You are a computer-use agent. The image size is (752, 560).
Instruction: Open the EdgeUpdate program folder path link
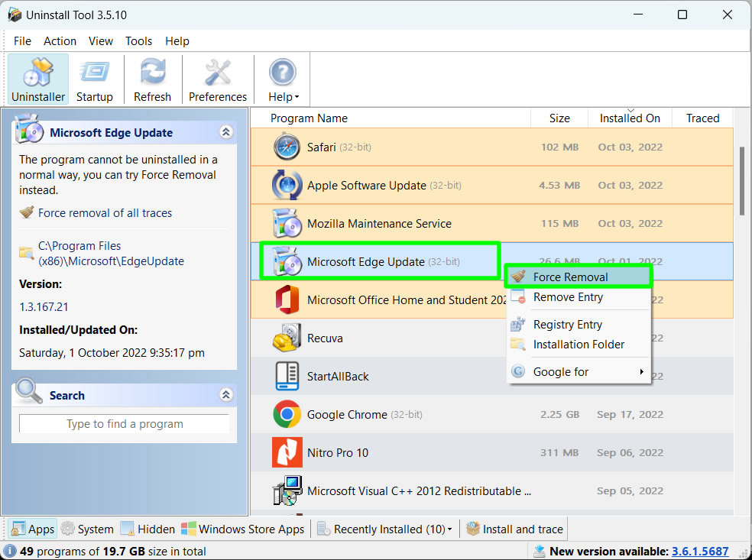pos(111,254)
